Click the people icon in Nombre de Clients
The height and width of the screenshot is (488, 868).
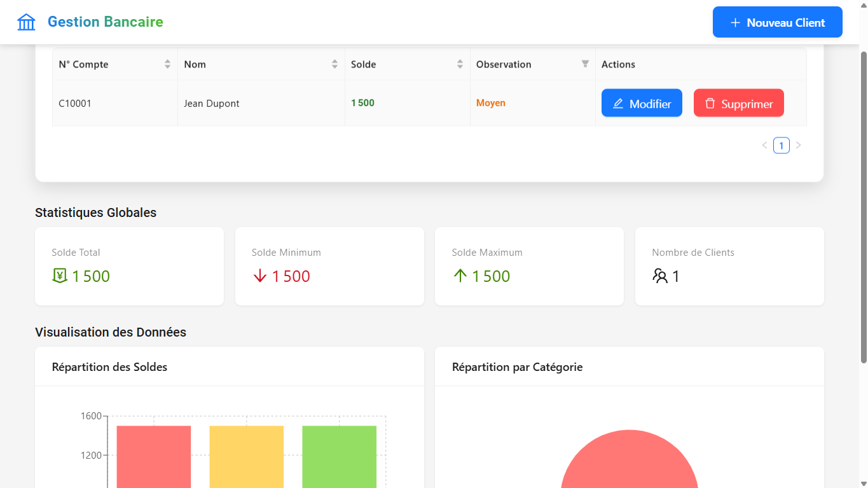(x=660, y=276)
